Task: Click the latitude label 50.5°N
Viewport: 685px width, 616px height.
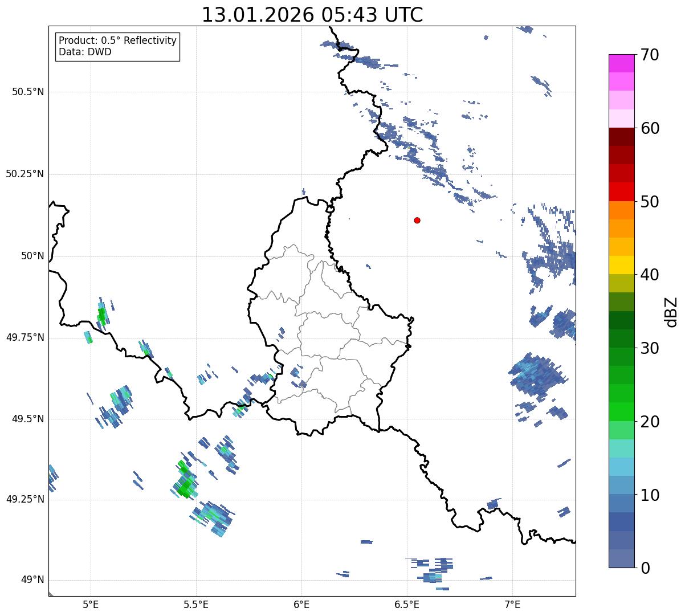Action: pos(28,92)
